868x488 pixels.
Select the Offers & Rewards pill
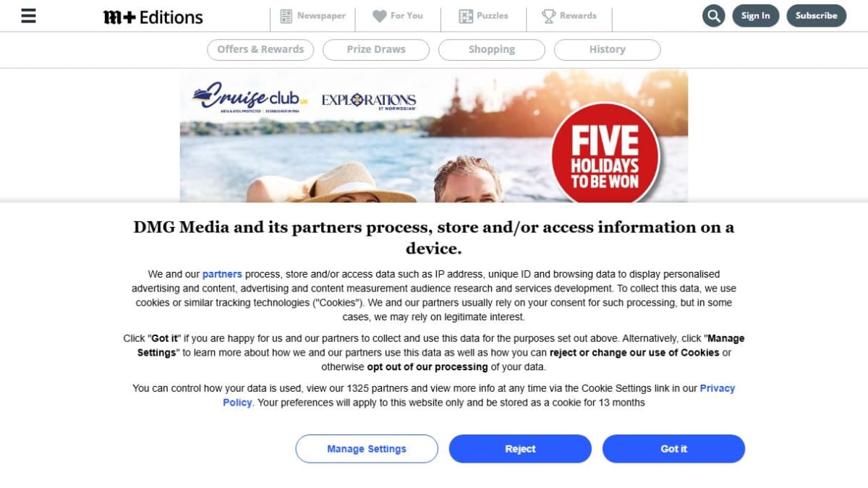pyautogui.click(x=260, y=50)
